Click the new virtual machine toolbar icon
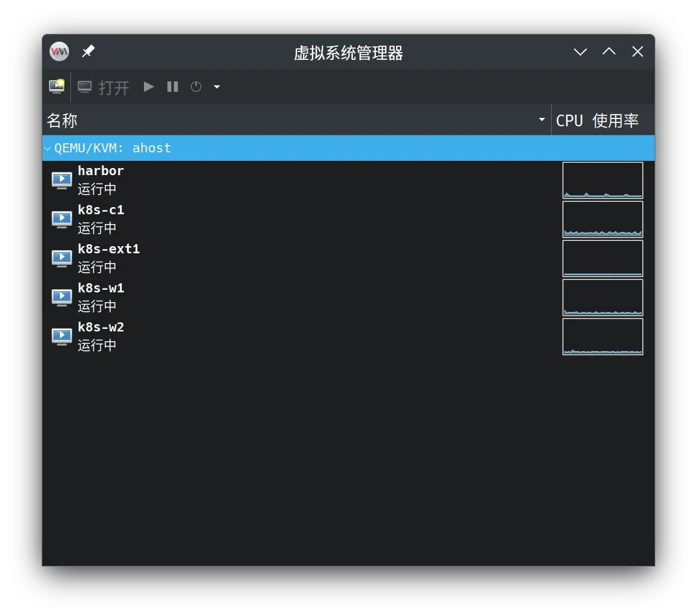This screenshot has width=697, height=616. pos(57,87)
